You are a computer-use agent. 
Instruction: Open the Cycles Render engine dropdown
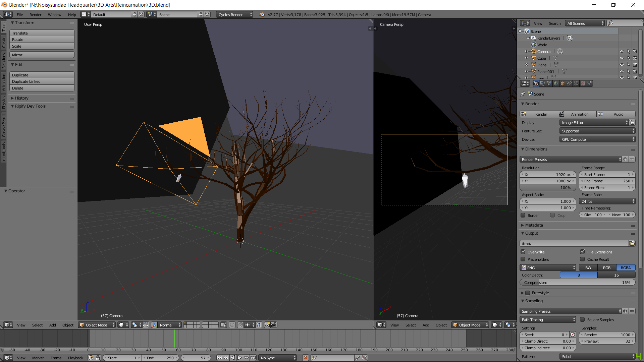point(235,14)
